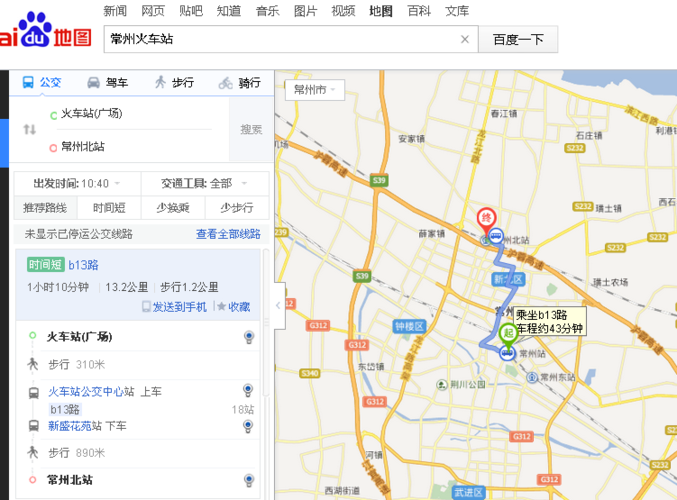Click the 乘坐b13路 route tooltip on map
The width and height of the screenshot is (677, 500).
click(550, 322)
